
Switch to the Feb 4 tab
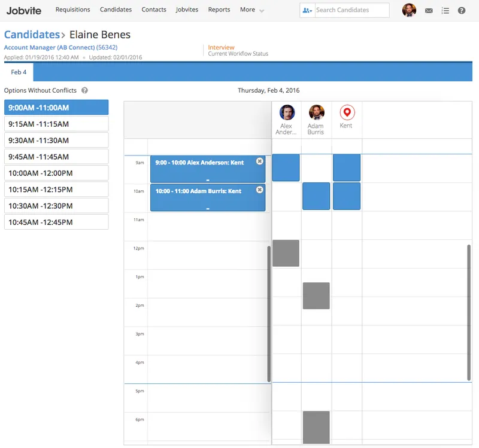coord(19,72)
